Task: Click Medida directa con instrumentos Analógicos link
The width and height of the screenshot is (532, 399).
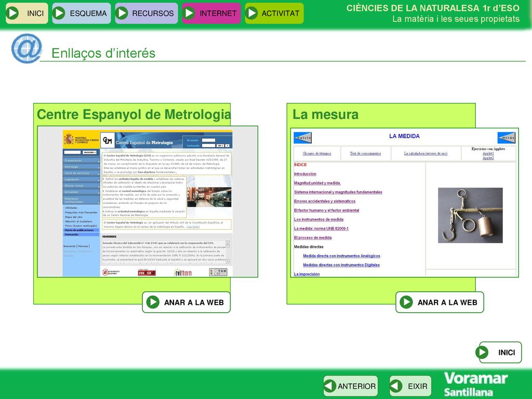Action: click(x=342, y=256)
